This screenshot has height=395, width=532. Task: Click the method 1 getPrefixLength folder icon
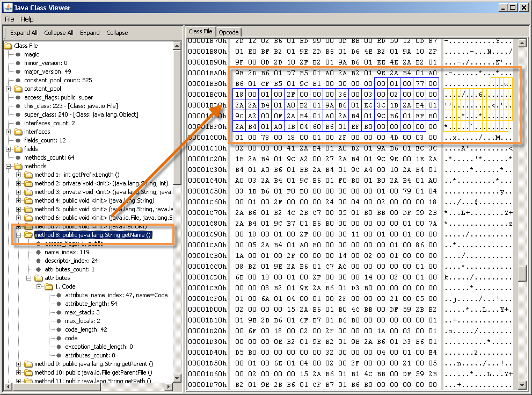click(x=28, y=175)
